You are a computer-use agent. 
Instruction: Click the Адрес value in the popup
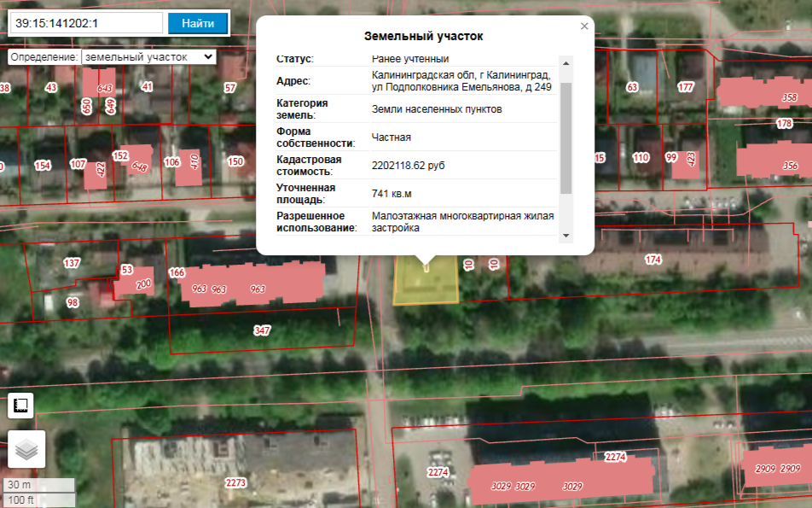pyautogui.click(x=461, y=81)
